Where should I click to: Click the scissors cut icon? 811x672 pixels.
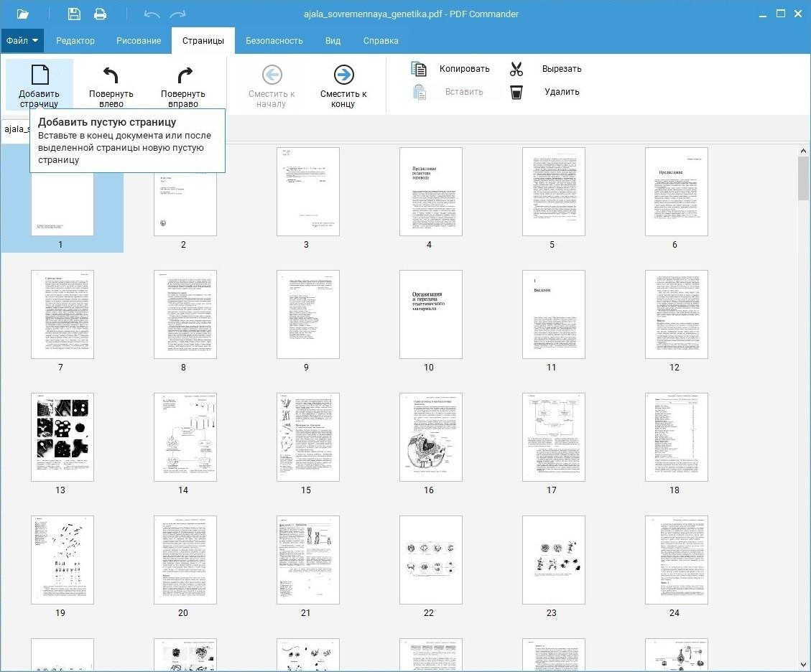516,69
